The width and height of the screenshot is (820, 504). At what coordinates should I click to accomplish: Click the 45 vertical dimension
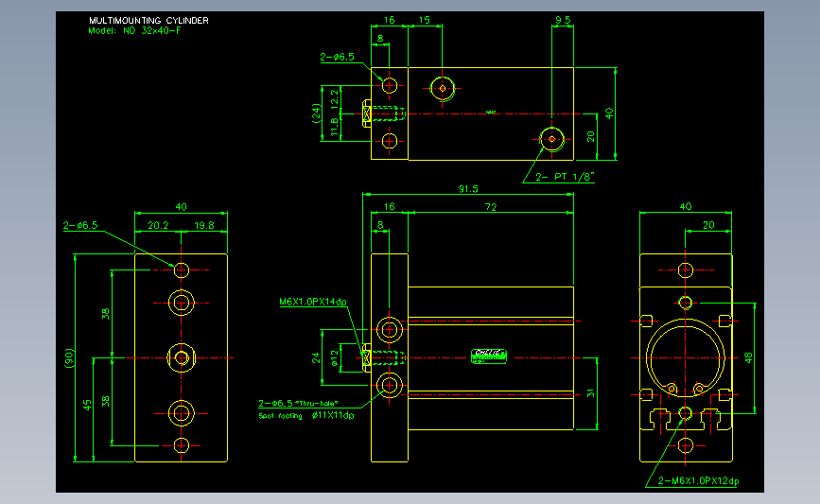(87, 406)
